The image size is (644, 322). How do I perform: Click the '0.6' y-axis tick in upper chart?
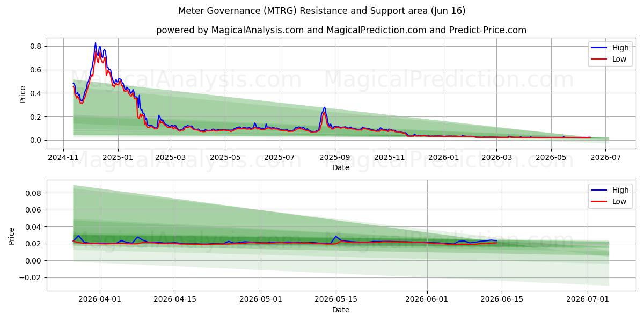(x=36, y=70)
